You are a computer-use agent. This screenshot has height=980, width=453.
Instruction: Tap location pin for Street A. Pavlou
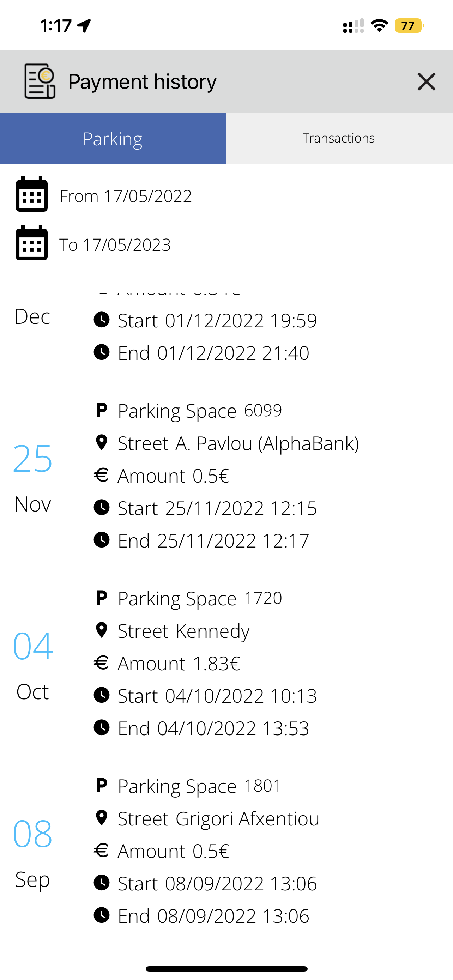[x=102, y=443]
